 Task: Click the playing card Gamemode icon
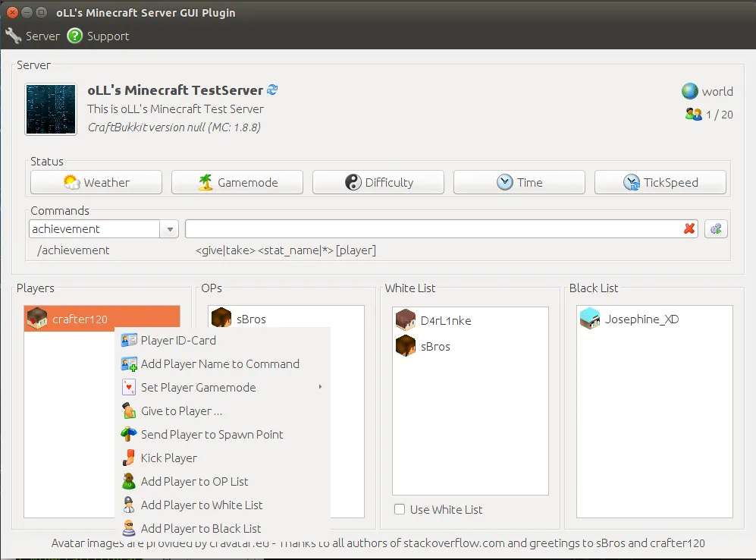tap(129, 387)
